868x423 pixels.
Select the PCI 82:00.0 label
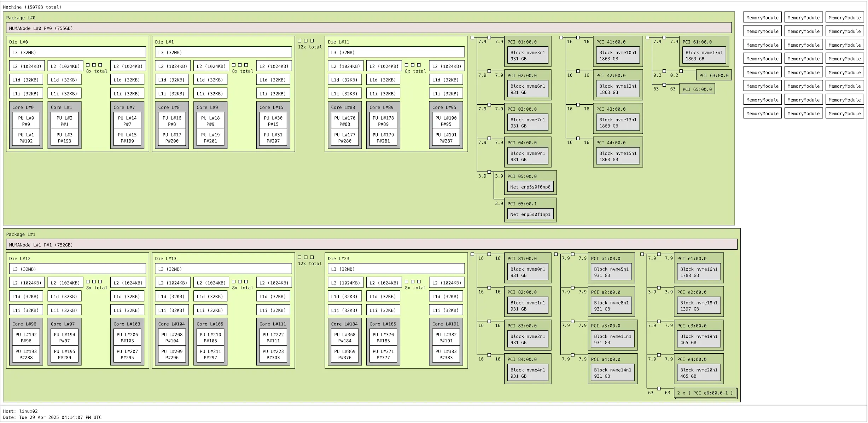tap(522, 292)
